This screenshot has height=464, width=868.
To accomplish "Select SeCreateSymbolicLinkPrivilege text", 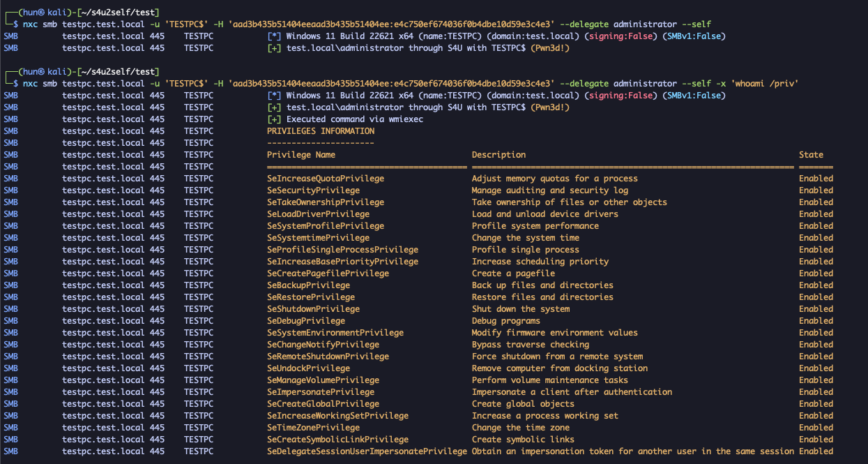I will (x=338, y=440).
